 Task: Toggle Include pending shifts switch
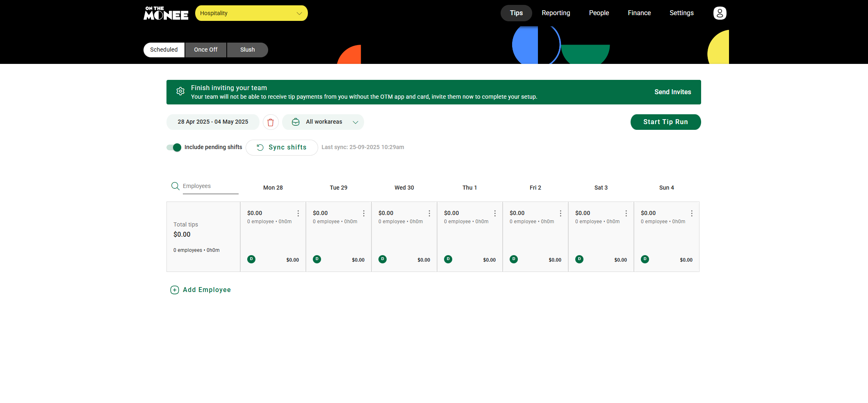point(174,147)
